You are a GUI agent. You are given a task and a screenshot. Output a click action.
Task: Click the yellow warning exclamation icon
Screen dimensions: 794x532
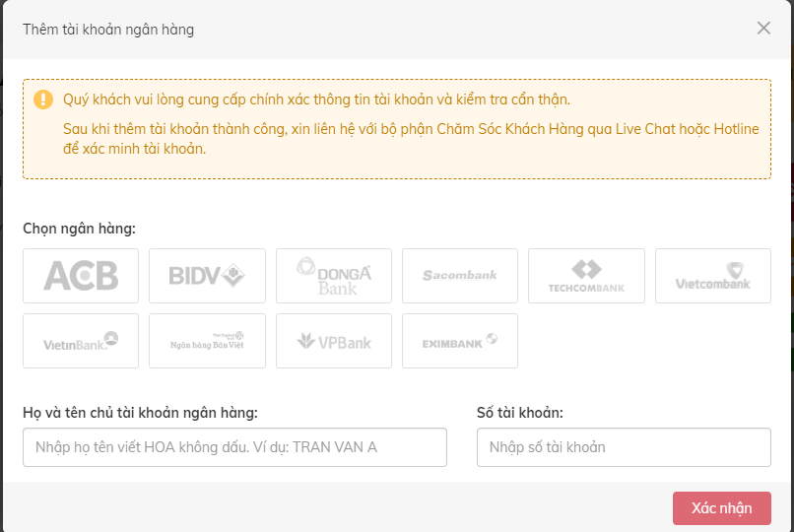(43, 100)
